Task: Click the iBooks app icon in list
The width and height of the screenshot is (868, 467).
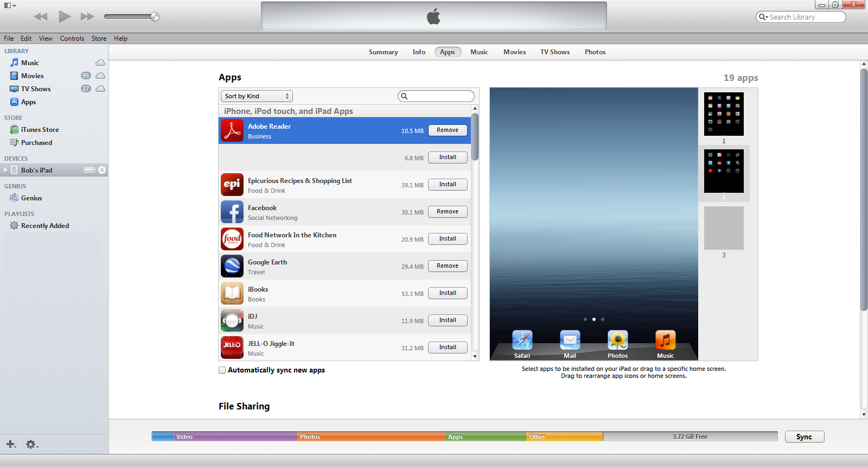Action: (232, 293)
